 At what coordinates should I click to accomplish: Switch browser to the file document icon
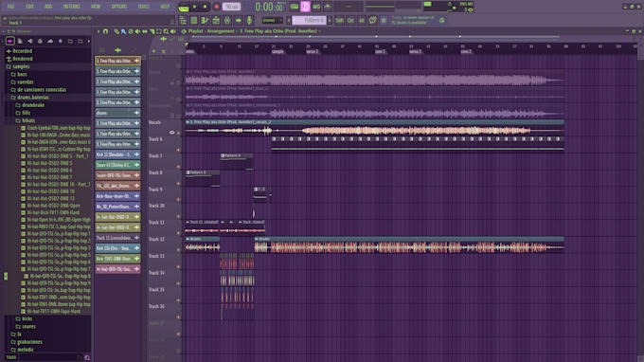(20, 41)
